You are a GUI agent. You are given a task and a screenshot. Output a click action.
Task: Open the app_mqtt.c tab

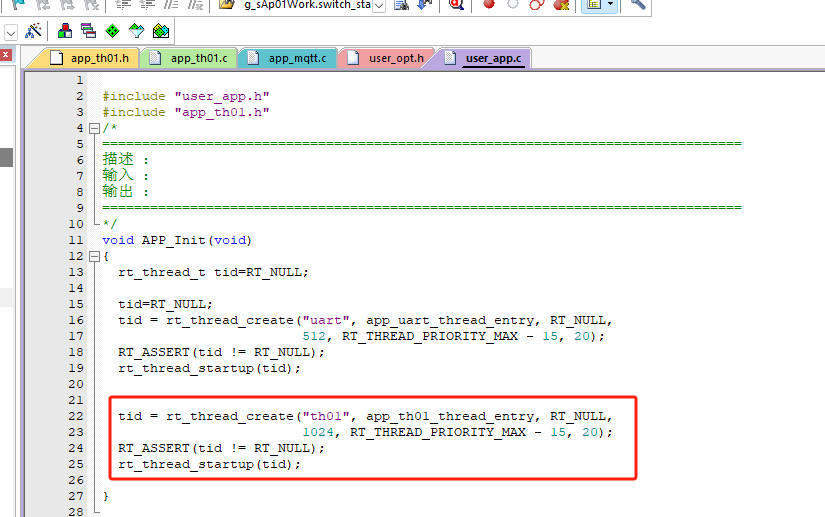coord(288,58)
